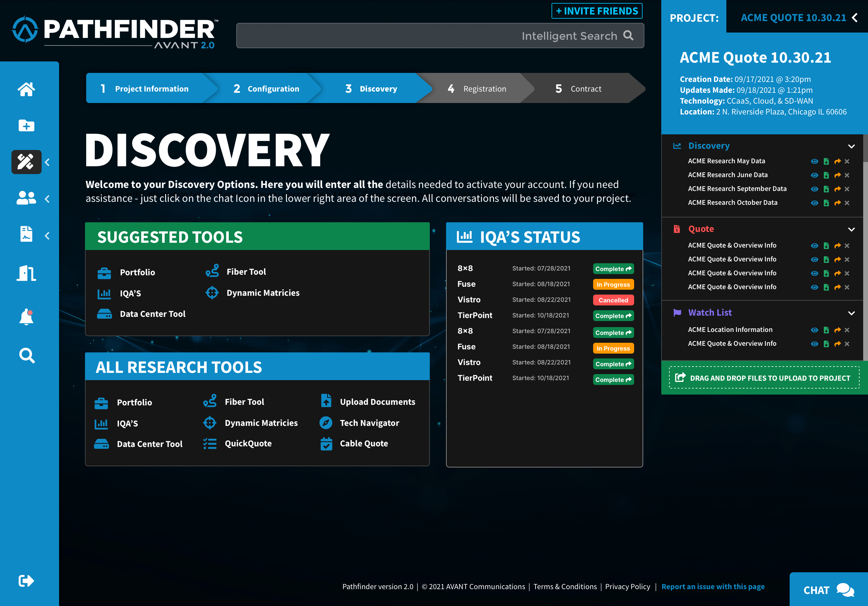Open Fiber Tool in All Research Tools

[234, 401]
